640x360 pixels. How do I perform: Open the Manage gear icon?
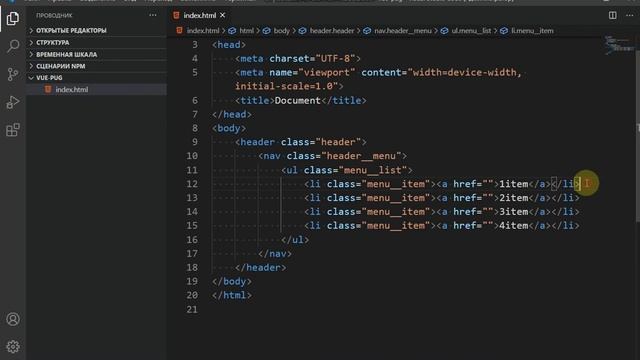[x=13, y=347]
